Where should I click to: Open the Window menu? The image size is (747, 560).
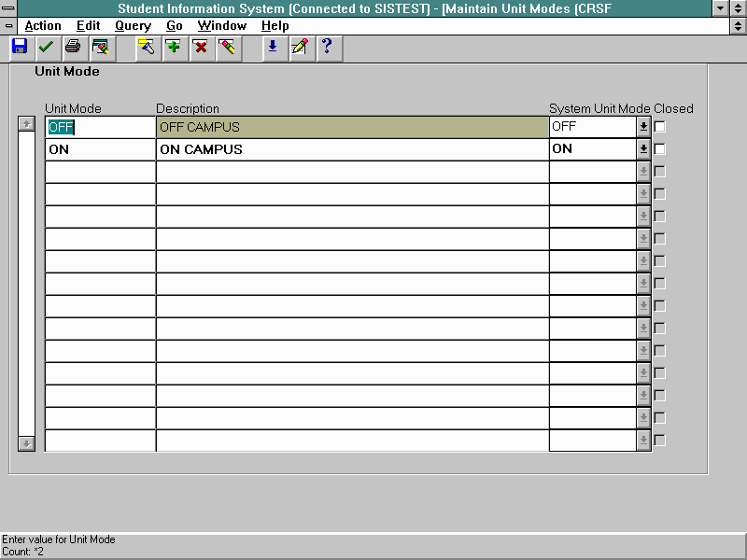point(221,26)
